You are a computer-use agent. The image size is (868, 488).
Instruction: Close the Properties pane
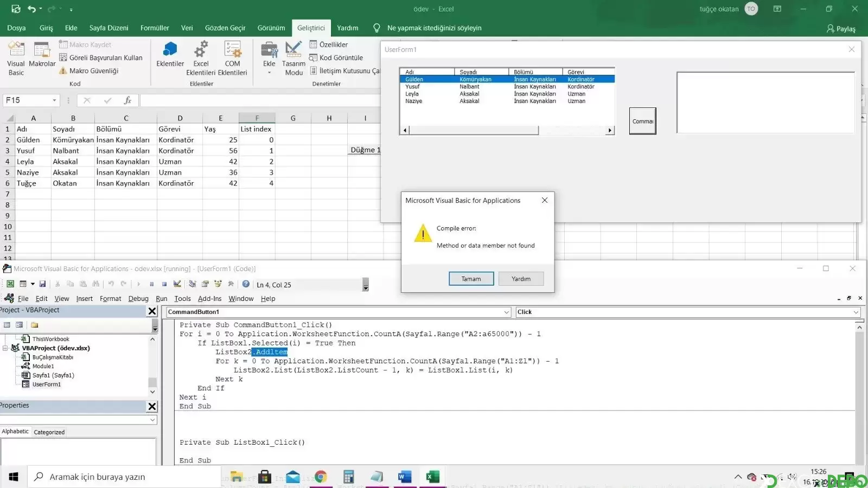click(152, 406)
